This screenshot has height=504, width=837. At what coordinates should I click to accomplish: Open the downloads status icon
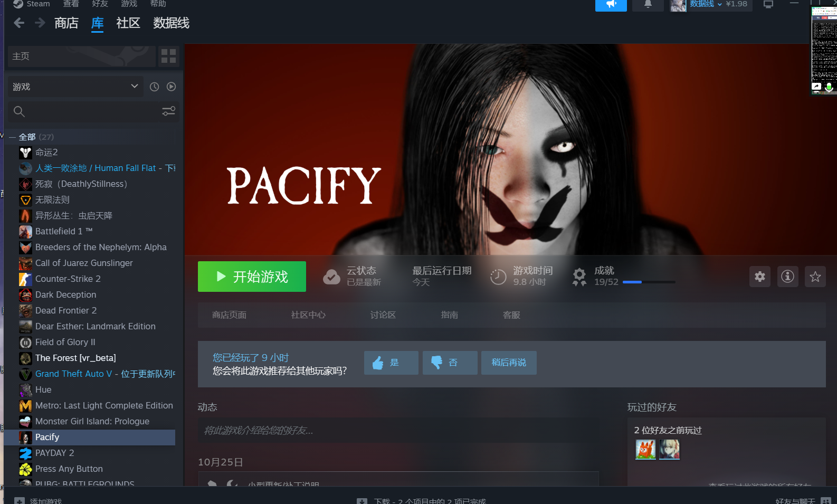[362, 501]
